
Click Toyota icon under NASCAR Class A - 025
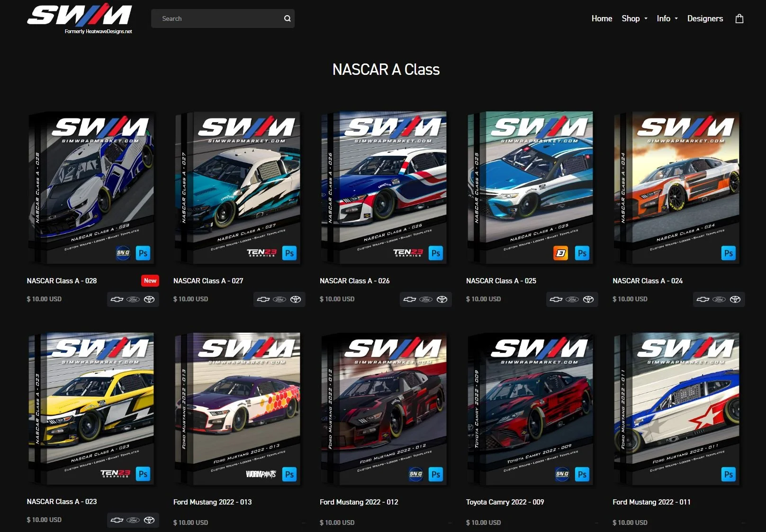[588, 299]
